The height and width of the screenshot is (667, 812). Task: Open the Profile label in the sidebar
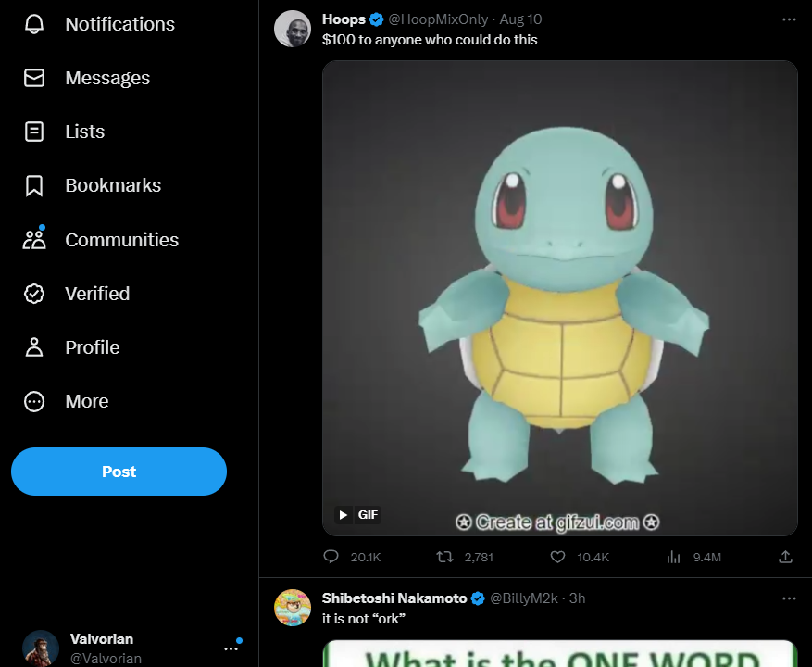(x=93, y=347)
